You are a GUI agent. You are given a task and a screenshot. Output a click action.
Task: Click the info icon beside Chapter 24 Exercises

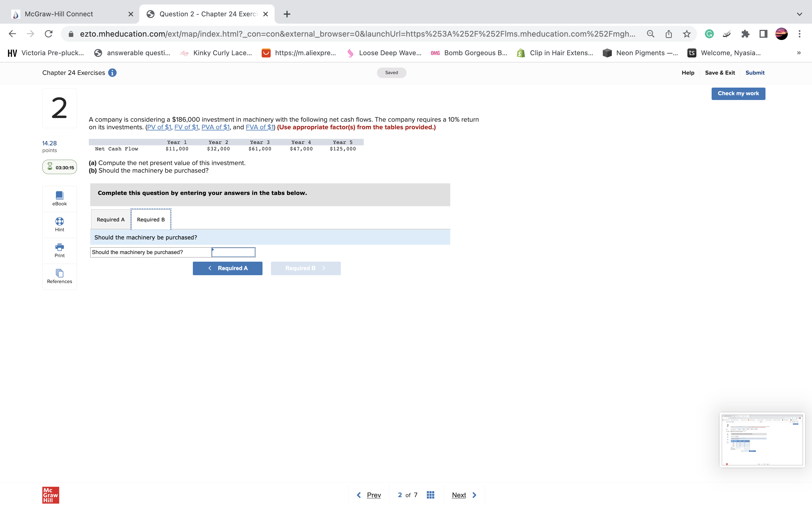112,73
